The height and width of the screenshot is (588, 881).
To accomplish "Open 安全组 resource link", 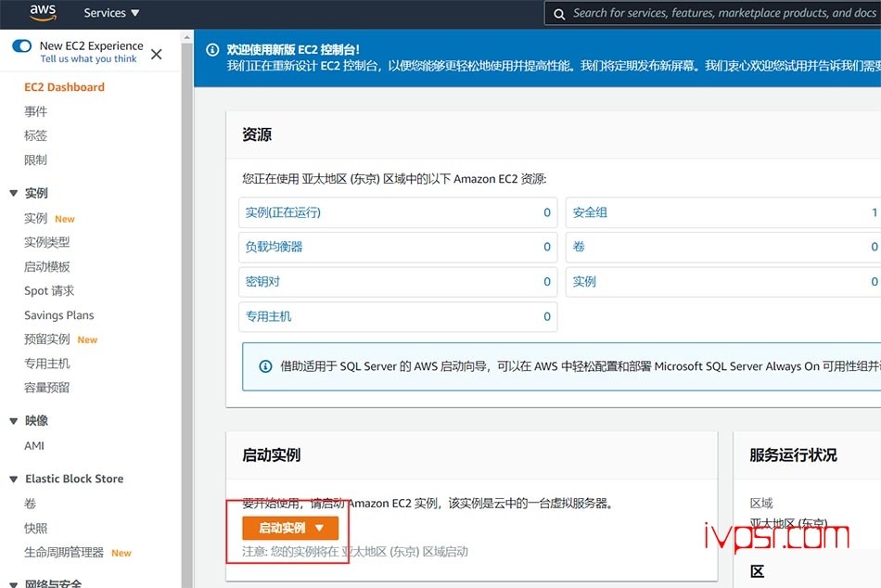I will (x=590, y=212).
